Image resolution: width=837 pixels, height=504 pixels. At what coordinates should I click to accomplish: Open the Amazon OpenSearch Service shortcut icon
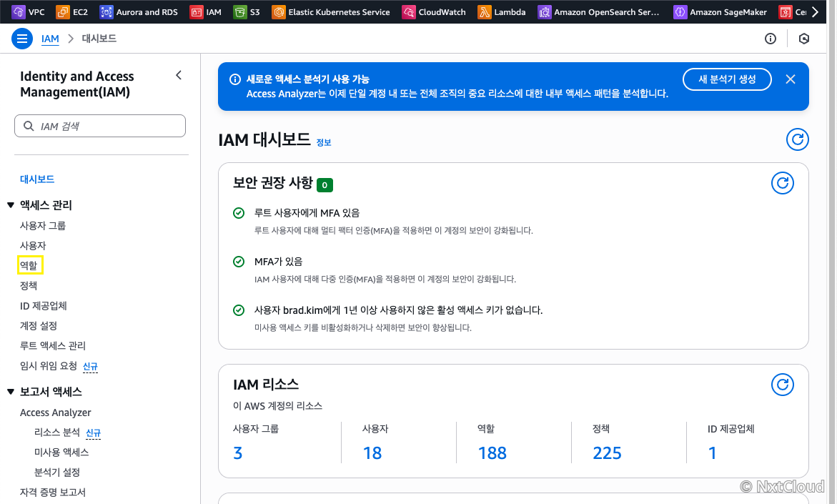pos(545,11)
